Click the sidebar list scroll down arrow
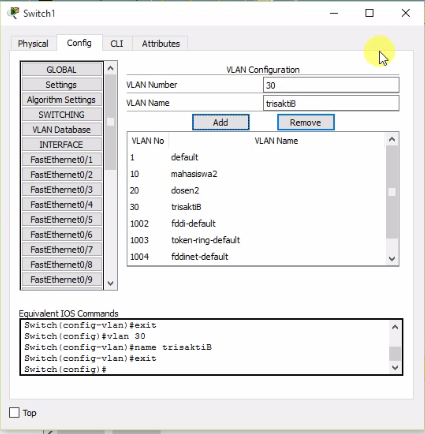Screen dimensions: 425x434 pyautogui.click(x=111, y=284)
